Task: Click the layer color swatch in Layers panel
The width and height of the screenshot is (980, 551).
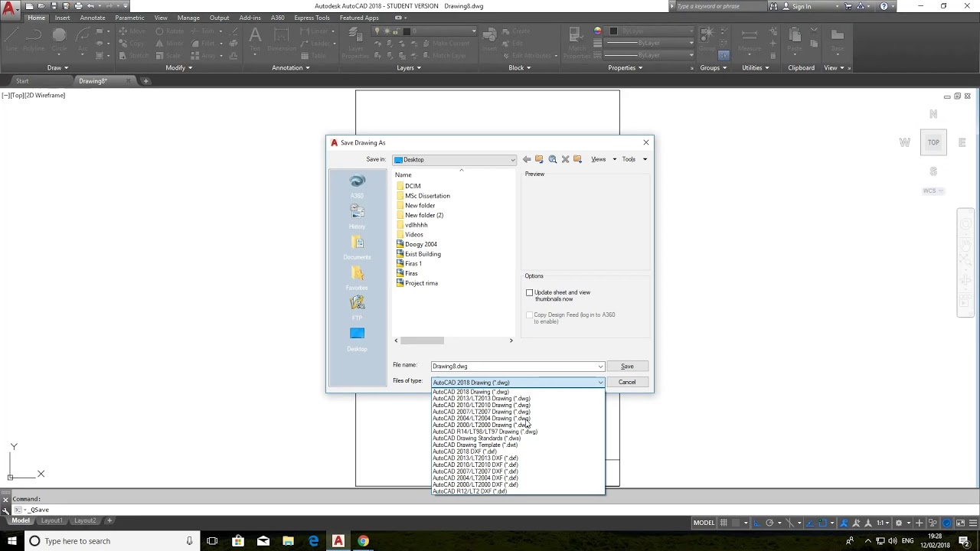Action: click(407, 31)
